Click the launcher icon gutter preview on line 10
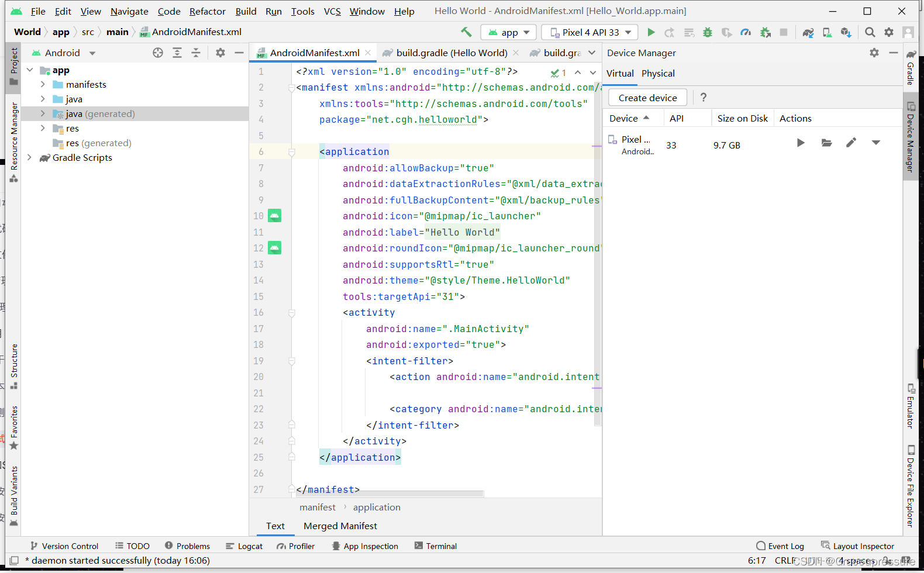The image size is (924, 573). (274, 216)
